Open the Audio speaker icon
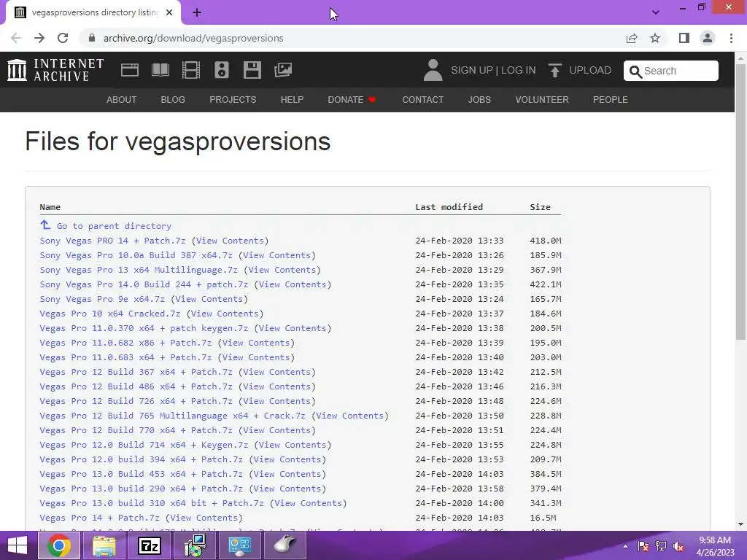The height and width of the screenshot is (560, 747). [222, 70]
